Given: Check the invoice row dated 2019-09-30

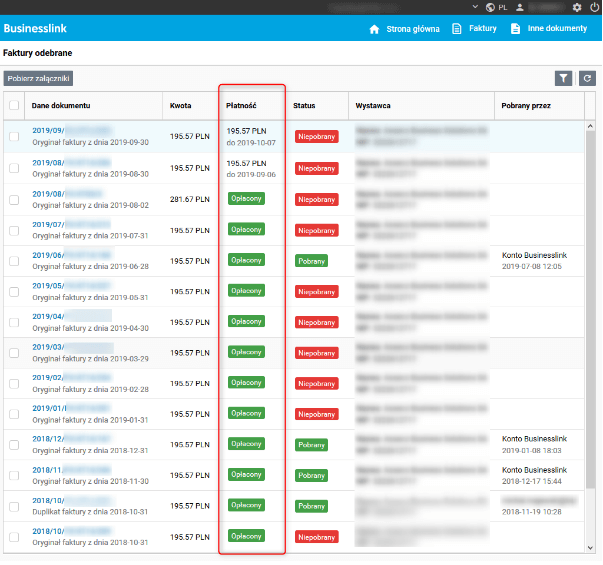Looking at the screenshot, I should click(x=14, y=137).
